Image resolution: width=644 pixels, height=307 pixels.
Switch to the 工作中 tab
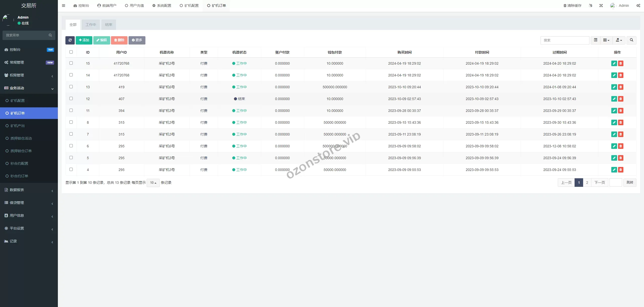coord(91,25)
